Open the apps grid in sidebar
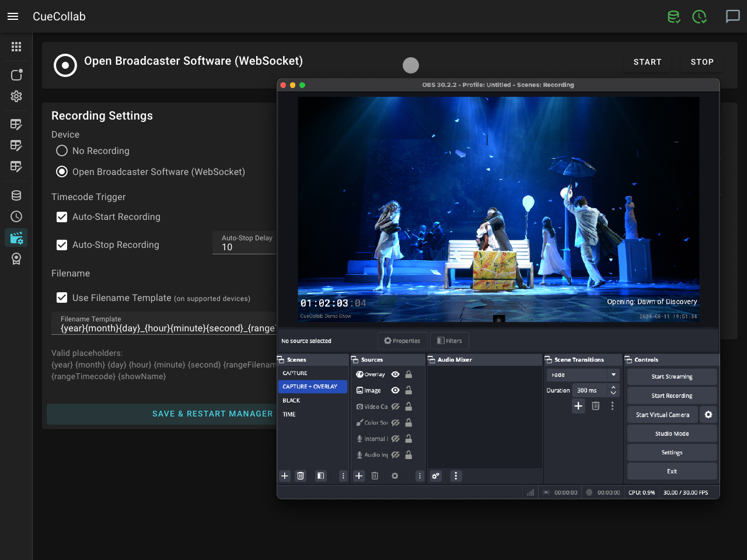This screenshot has height=560, width=747. coord(16,47)
